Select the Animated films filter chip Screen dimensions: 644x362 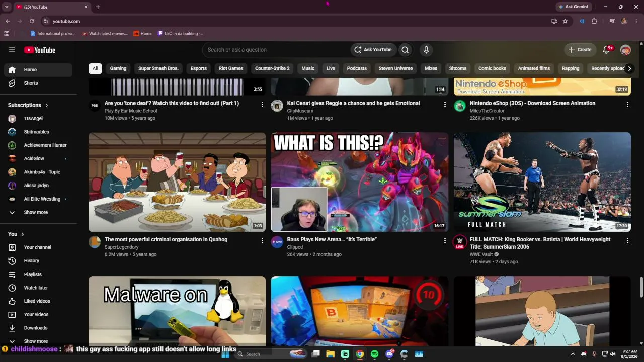[x=534, y=68]
